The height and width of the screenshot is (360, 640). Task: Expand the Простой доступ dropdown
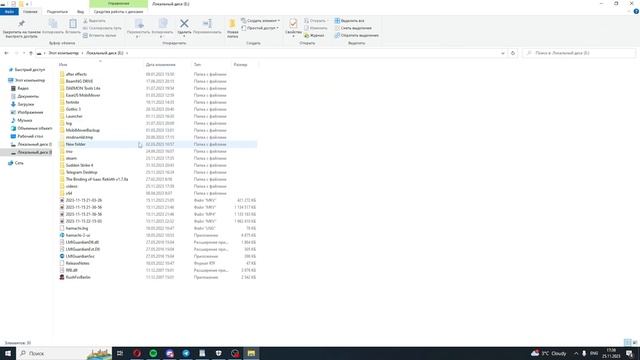pyautogui.click(x=260, y=28)
